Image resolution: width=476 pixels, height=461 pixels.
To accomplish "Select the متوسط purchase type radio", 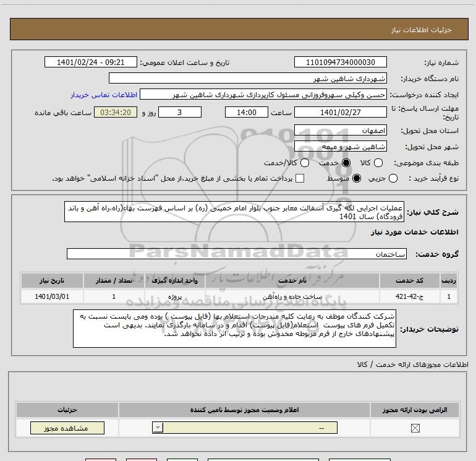I will [357, 178].
